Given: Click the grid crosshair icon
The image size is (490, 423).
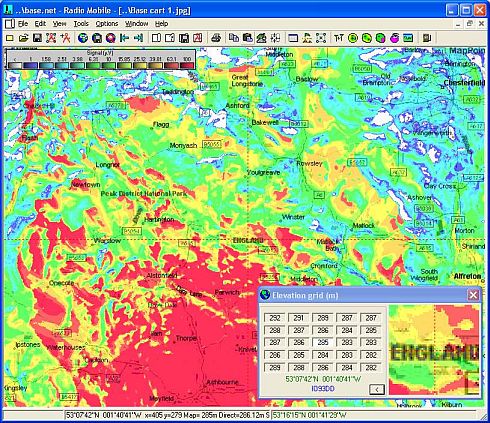Looking at the screenshot, I should [275, 38].
